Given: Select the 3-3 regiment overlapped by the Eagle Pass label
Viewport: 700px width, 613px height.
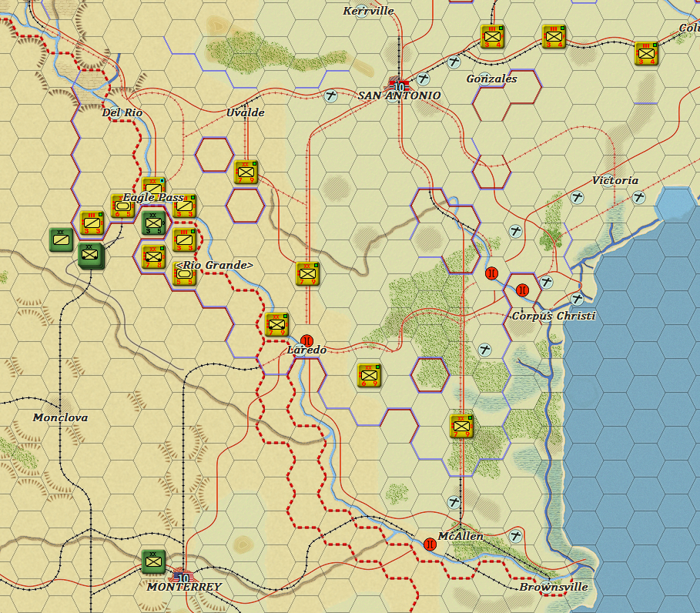Looking at the screenshot, I should pos(184,206).
